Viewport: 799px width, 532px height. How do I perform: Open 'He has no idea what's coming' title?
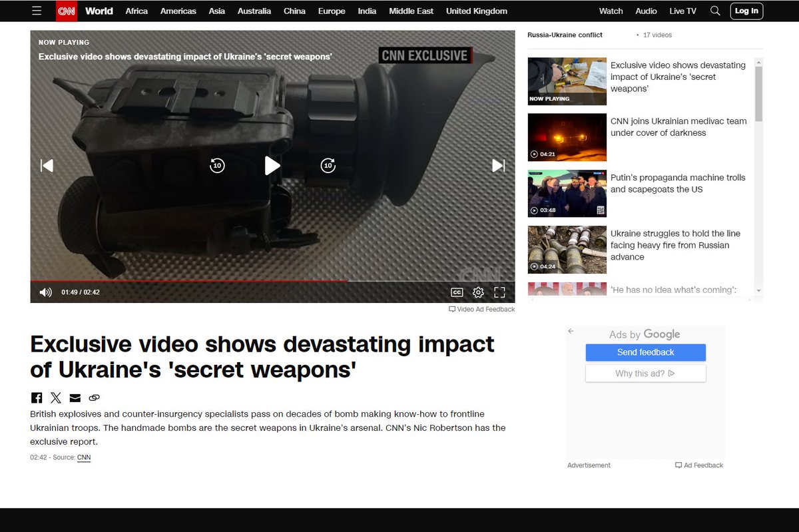click(673, 290)
